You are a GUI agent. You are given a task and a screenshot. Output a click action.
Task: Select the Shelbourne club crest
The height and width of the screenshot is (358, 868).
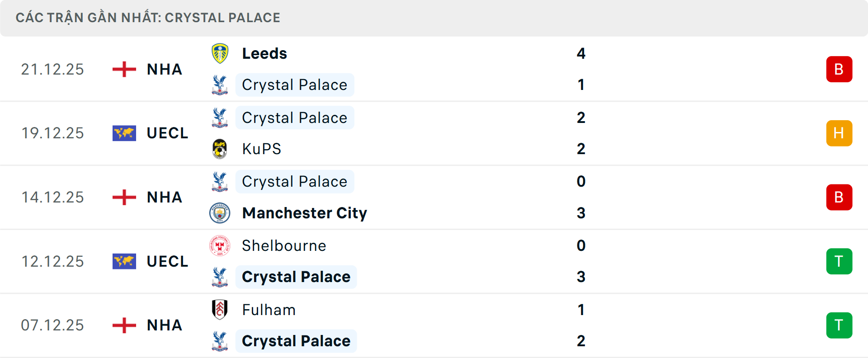click(220, 246)
